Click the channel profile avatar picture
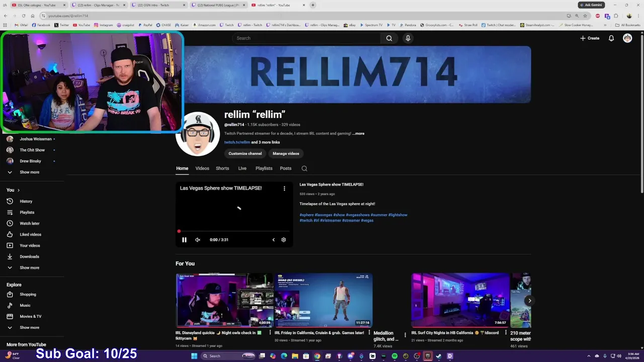Screen dimensions: 644x362 (198, 134)
